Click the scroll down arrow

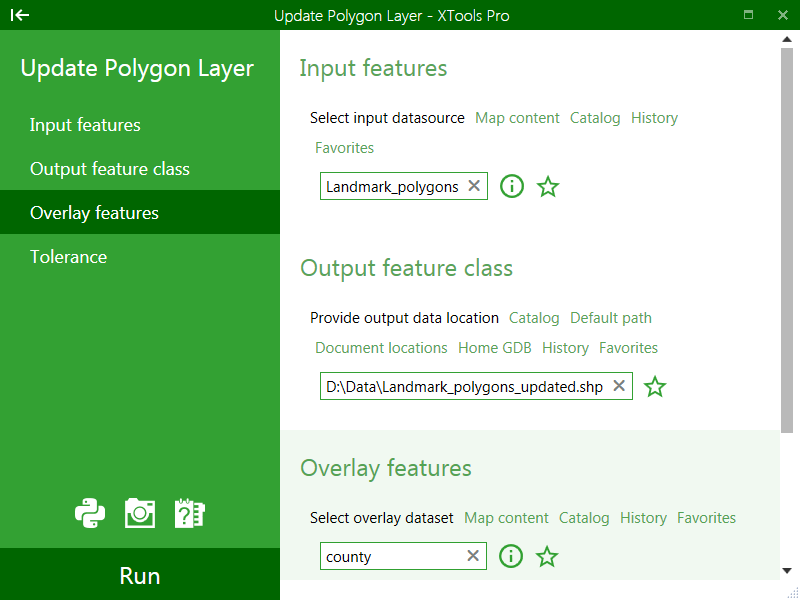[x=787, y=571]
